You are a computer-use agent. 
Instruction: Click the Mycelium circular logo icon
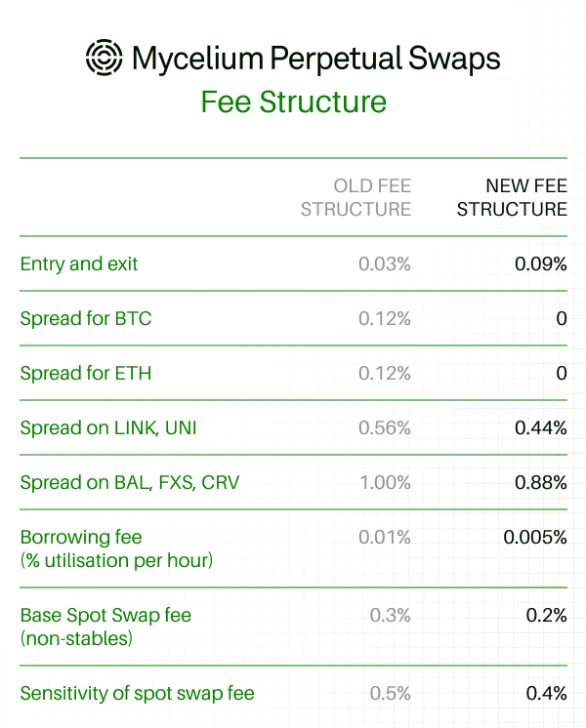tap(105, 58)
